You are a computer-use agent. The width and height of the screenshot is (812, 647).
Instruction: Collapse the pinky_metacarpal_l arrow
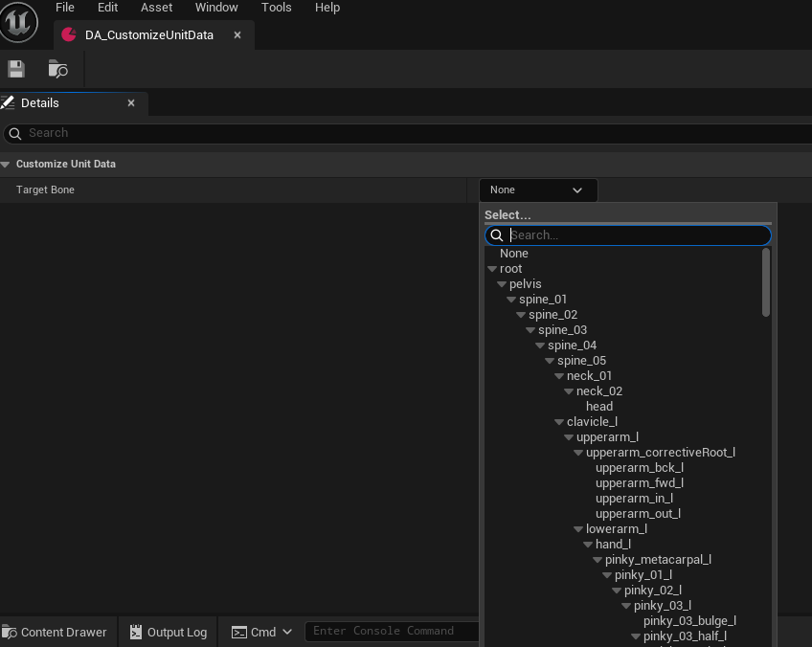(x=598, y=560)
